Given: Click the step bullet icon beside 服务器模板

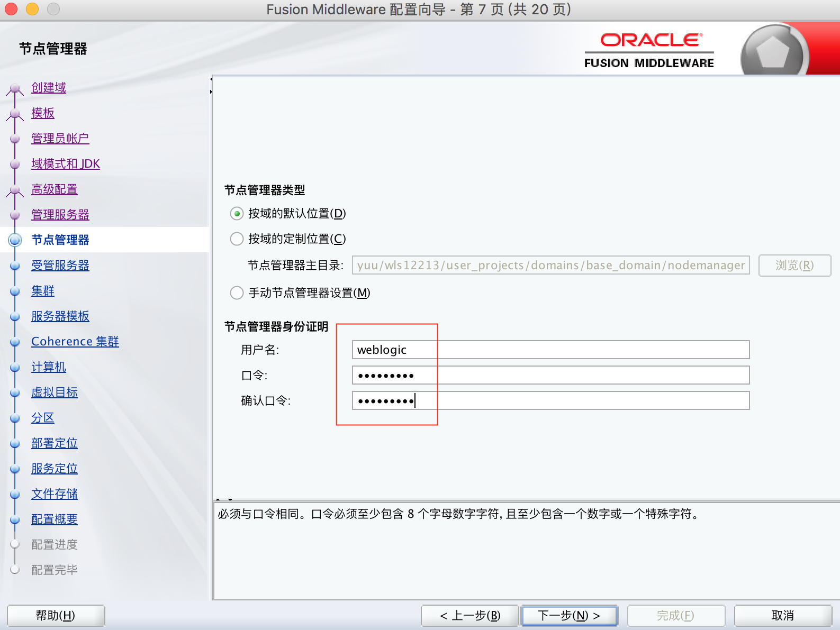Looking at the screenshot, I should pyautogui.click(x=15, y=317).
